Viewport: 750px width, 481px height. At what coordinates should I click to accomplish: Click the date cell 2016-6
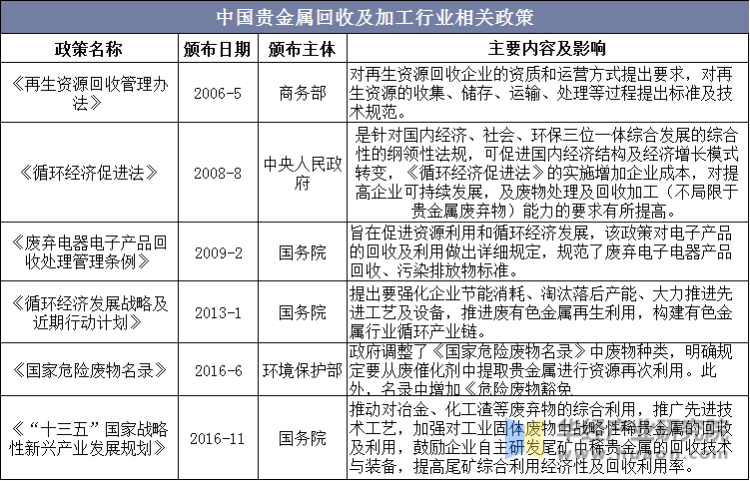tap(218, 371)
